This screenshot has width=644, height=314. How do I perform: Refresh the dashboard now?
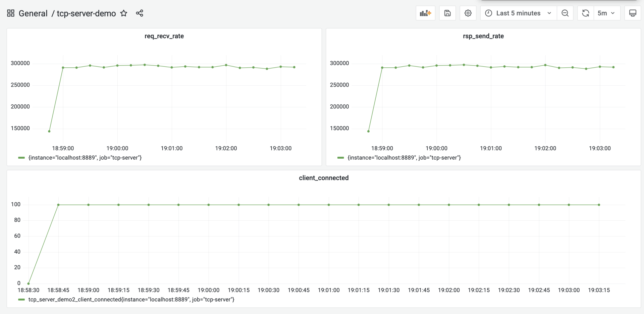coord(586,13)
